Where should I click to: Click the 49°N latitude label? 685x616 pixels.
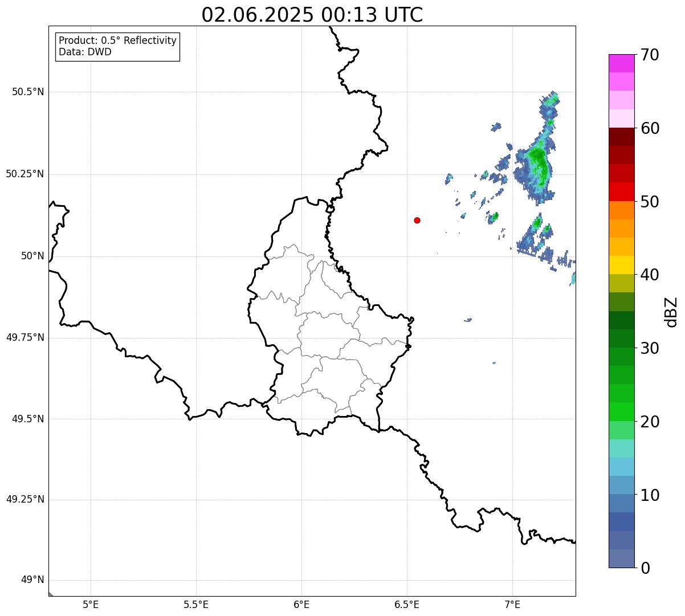(32, 580)
